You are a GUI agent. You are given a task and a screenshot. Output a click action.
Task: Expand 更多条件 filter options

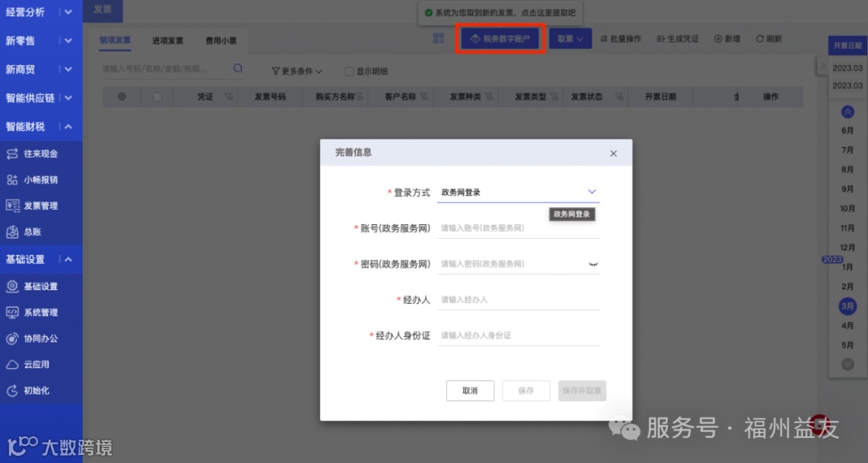click(297, 72)
